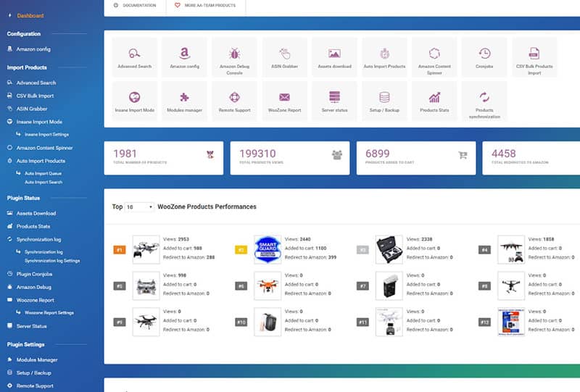Click the #10 backpack product thumbnail
The height and width of the screenshot is (392, 580).
(x=268, y=322)
